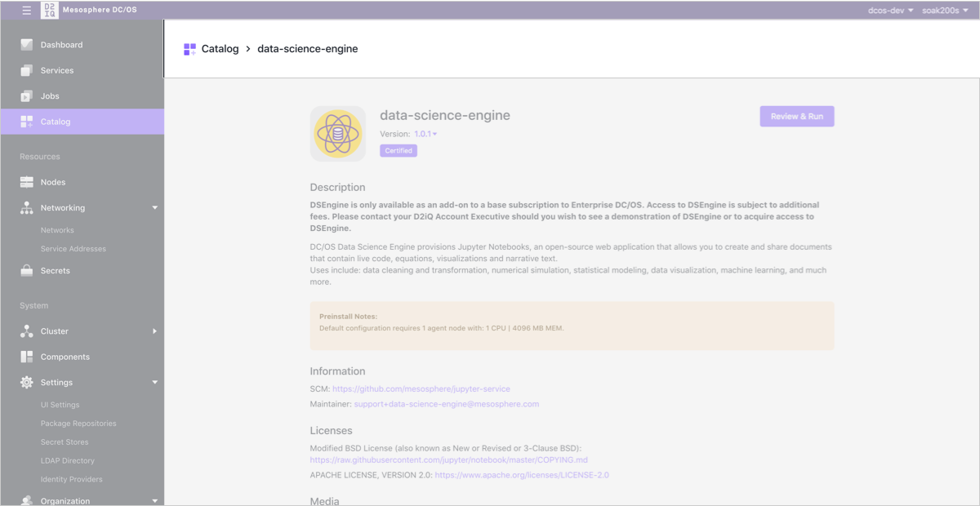Click the Catalog breadcrumb link

tap(220, 49)
